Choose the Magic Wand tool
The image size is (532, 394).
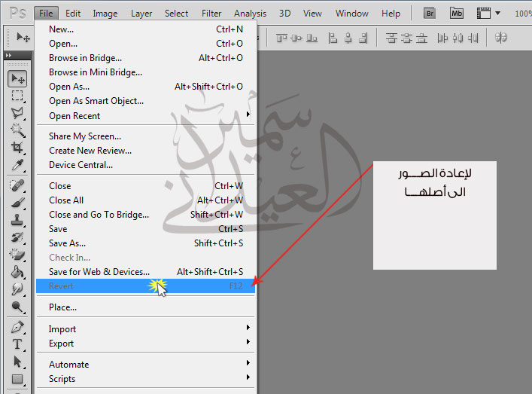click(17, 130)
